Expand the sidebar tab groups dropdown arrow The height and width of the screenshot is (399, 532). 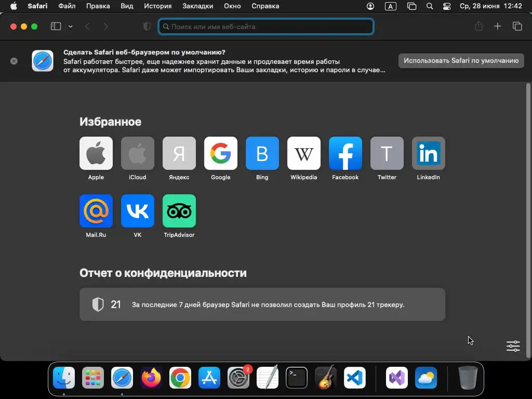click(71, 26)
